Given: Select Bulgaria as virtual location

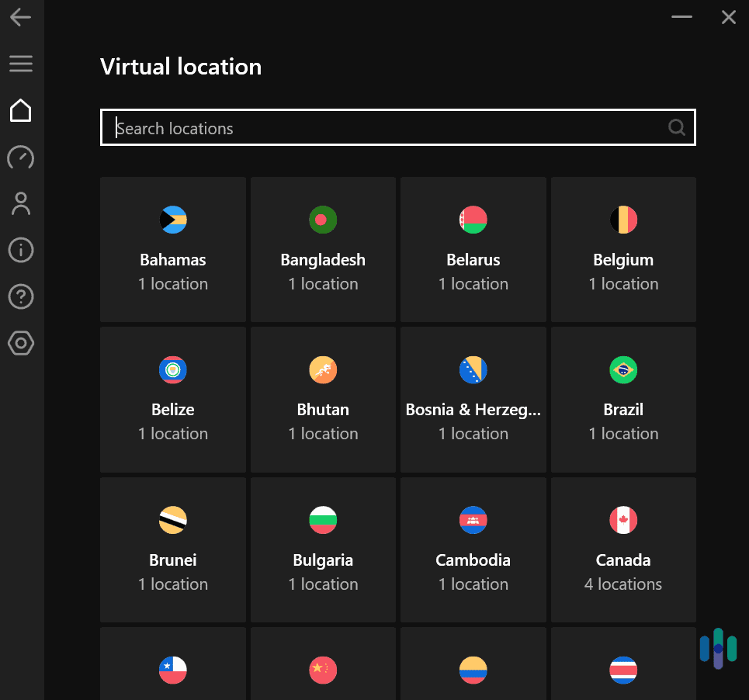Looking at the screenshot, I should (323, 549).
